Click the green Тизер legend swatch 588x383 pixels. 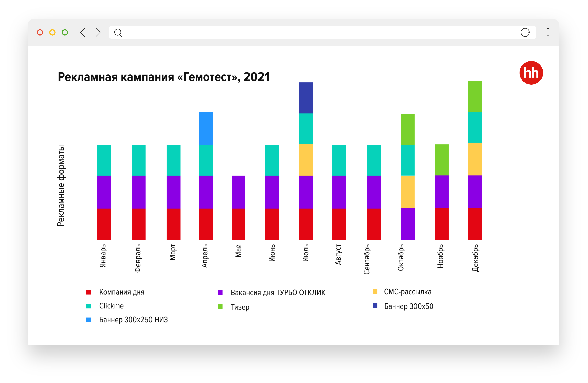tap(220, 306)
